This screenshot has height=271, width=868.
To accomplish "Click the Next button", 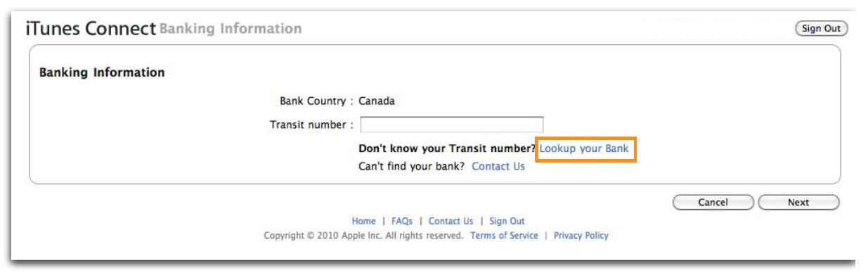I will click(798, 202).
